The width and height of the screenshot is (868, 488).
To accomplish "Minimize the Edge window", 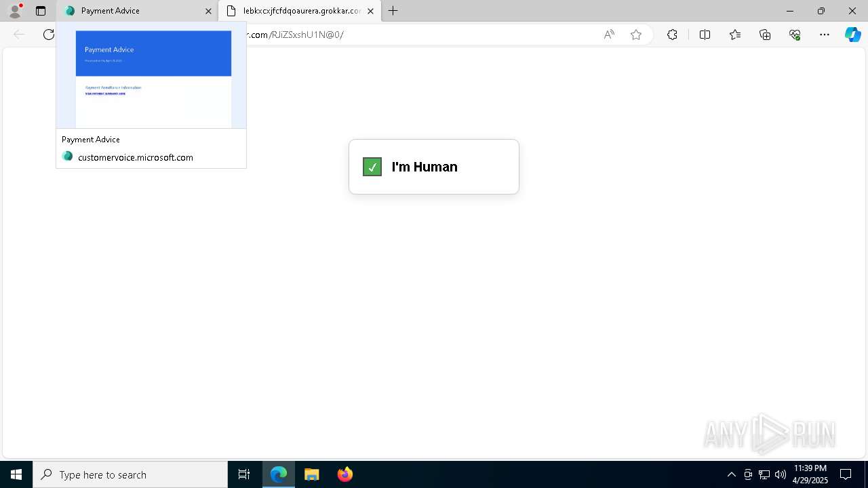I will [790, 11].
